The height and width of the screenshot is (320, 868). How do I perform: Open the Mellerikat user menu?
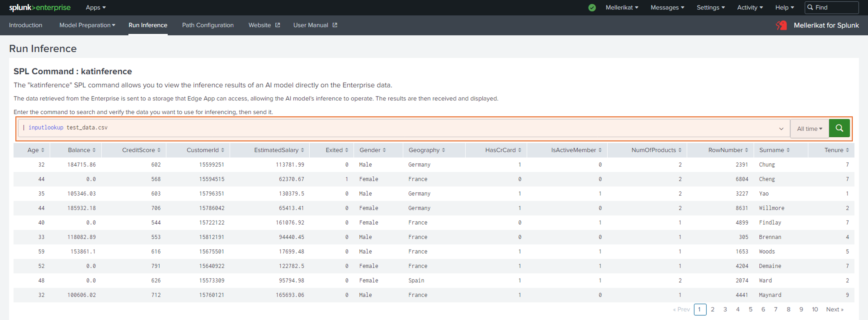tap(622, 8)
